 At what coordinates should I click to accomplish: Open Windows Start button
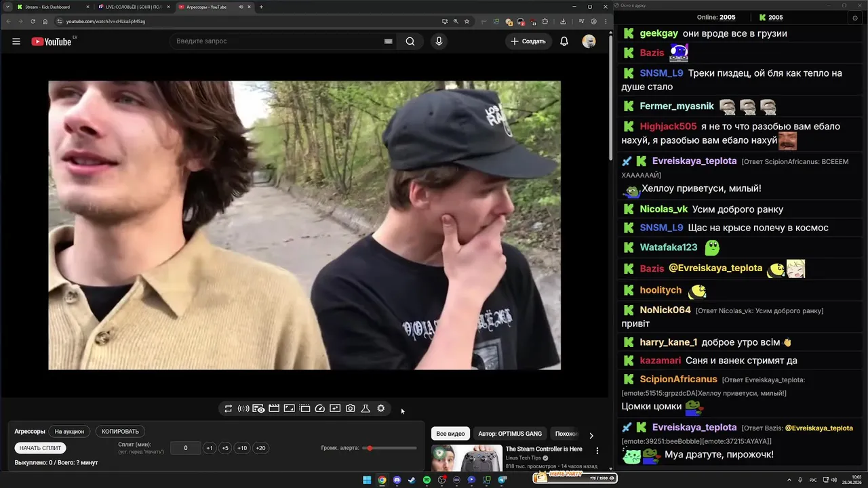pos(367,480)
